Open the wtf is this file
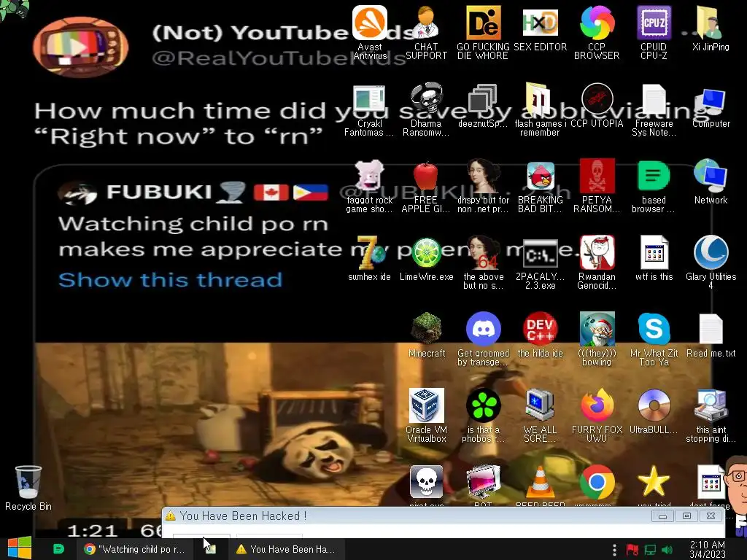Screen dimensions: 747x560 point(654,259)
